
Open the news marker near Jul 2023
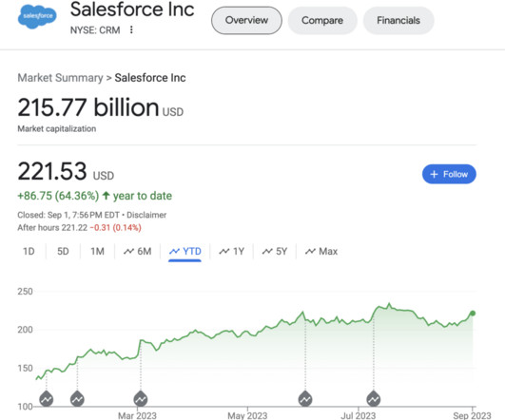(x=373, y=399)
